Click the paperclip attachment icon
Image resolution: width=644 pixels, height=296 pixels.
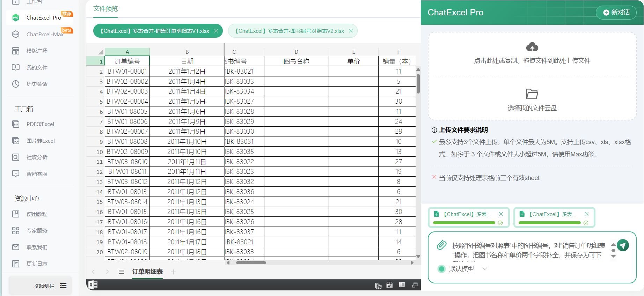[x=441, y=245]
